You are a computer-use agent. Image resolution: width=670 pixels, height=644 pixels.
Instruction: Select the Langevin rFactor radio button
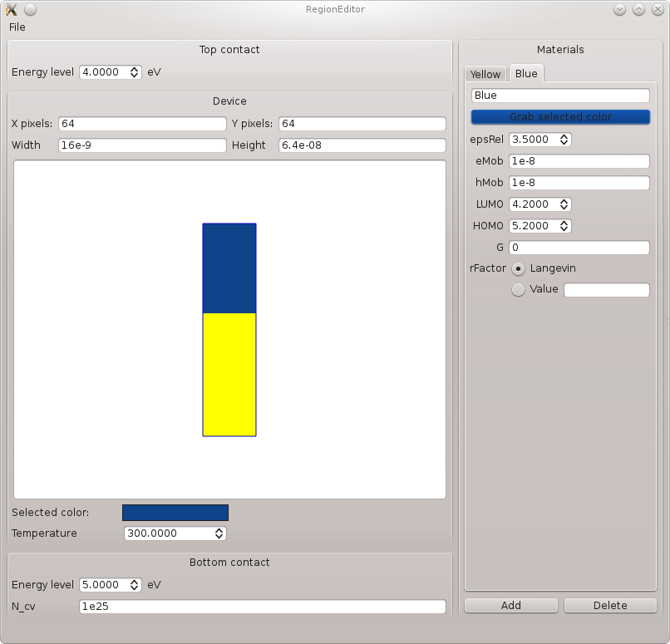(x=519, y=268)
